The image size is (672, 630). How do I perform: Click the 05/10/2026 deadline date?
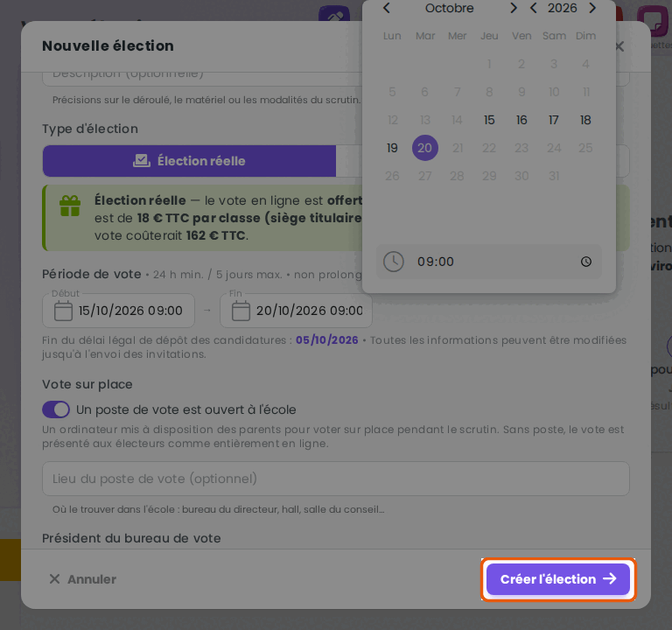tap(327, 340)
